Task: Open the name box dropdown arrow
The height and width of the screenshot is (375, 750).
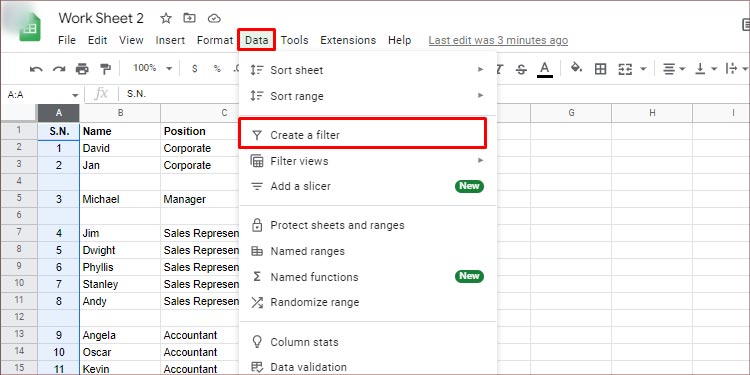Action: [x=75, y=95]
